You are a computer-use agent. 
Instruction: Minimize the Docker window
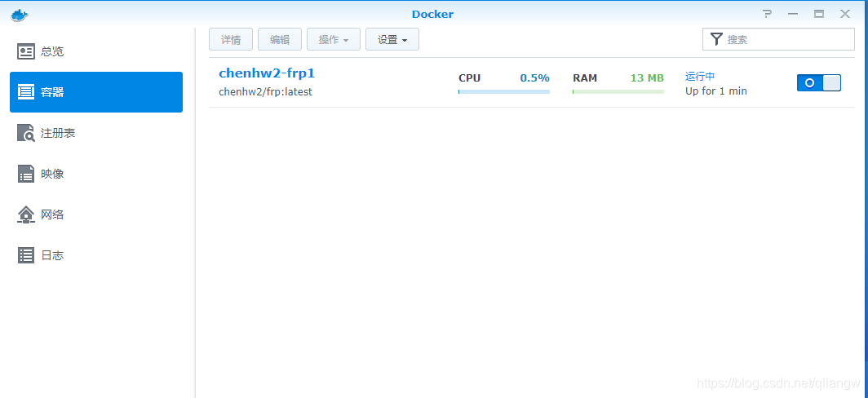click(x=793, y=15)
